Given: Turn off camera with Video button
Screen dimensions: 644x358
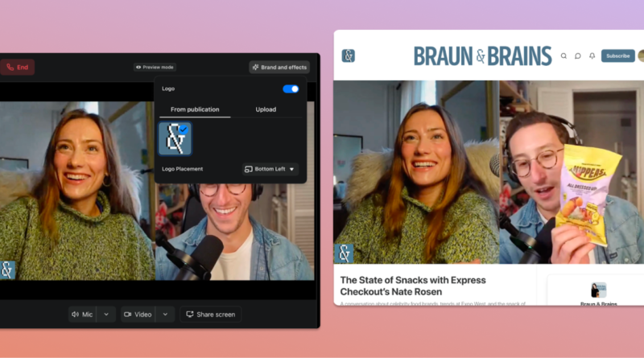Looking at the screenshot, I should (138, 315).
